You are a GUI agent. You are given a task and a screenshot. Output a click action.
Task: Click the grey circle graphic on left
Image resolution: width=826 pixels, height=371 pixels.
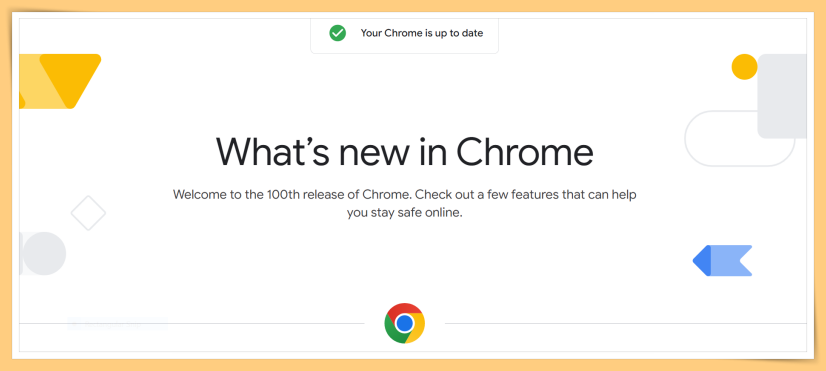click(x=44, y=253)
